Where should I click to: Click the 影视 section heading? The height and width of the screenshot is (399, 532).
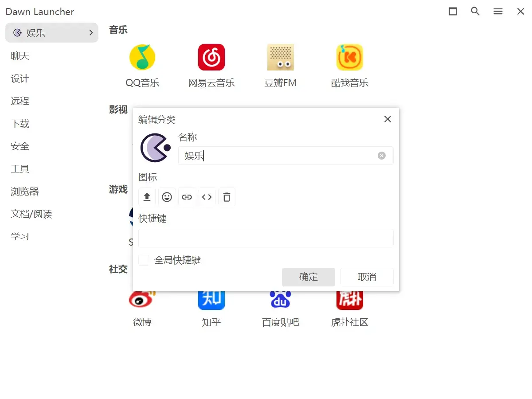118,110
